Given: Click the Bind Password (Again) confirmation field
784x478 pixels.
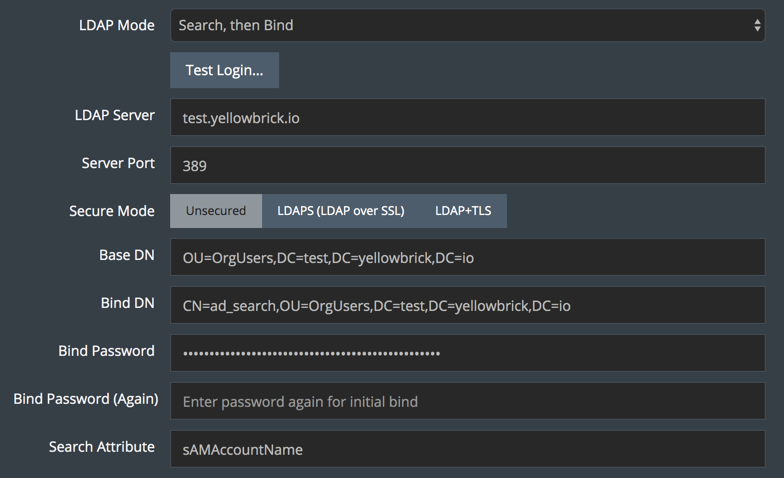Looking at the screenshot, I should tap(467, 401).
